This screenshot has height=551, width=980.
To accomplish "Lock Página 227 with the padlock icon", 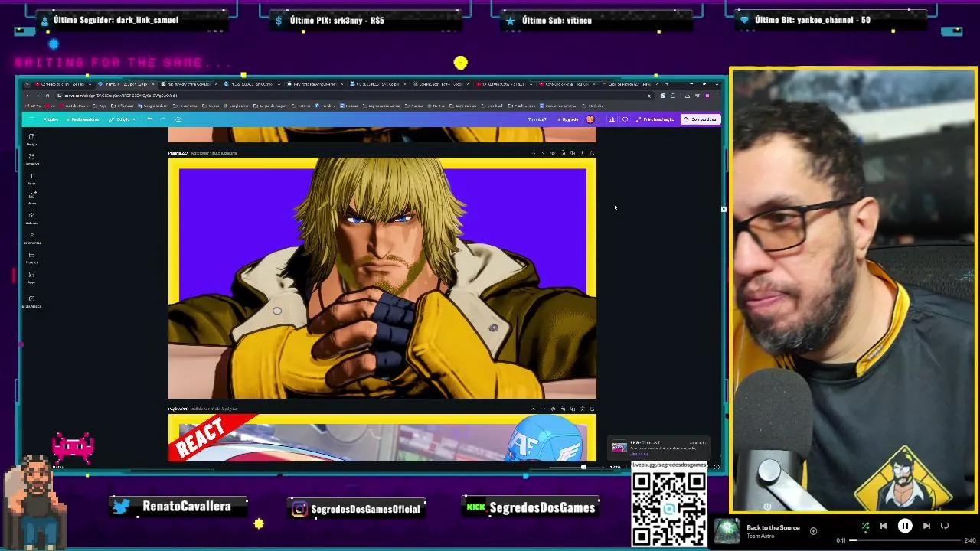I will tap(563, 153).
